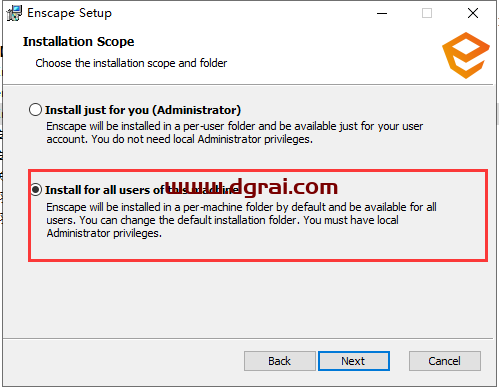The width and height of the screenshot is (499, 389).
Task: Click "Administrator privileges." at end of second description
Action: tap(104, 233)
